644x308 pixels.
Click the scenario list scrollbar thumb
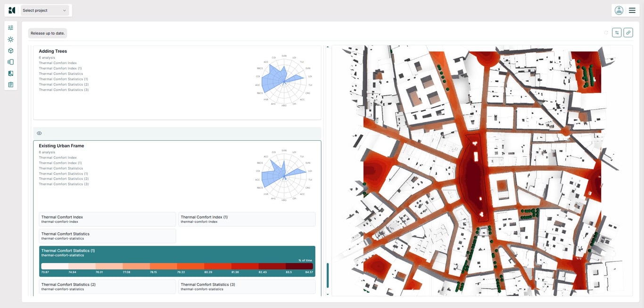[x=328, y=275]
